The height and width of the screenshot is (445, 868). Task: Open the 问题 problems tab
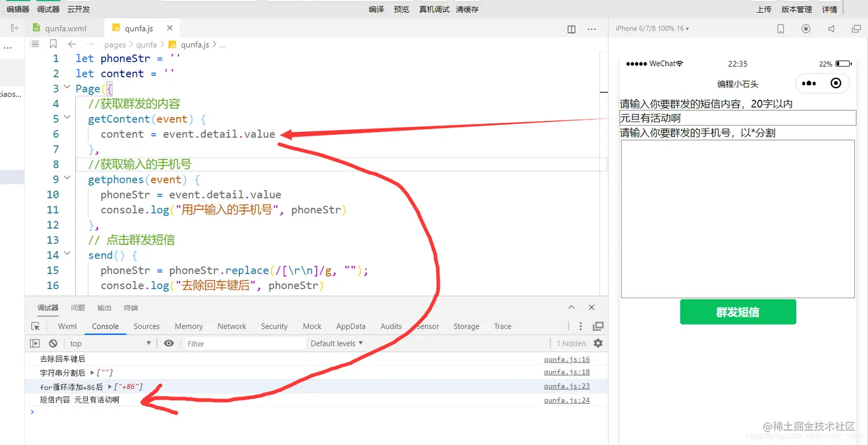click(78, 308)
